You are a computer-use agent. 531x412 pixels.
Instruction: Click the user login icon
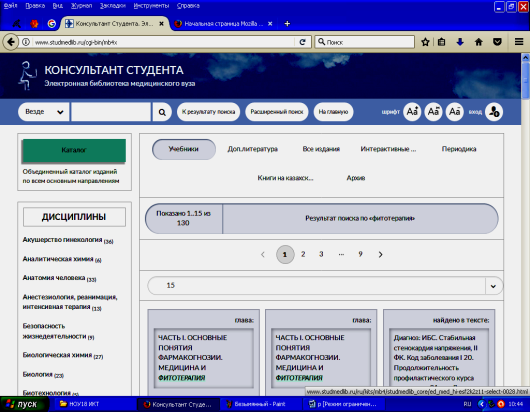494,112
